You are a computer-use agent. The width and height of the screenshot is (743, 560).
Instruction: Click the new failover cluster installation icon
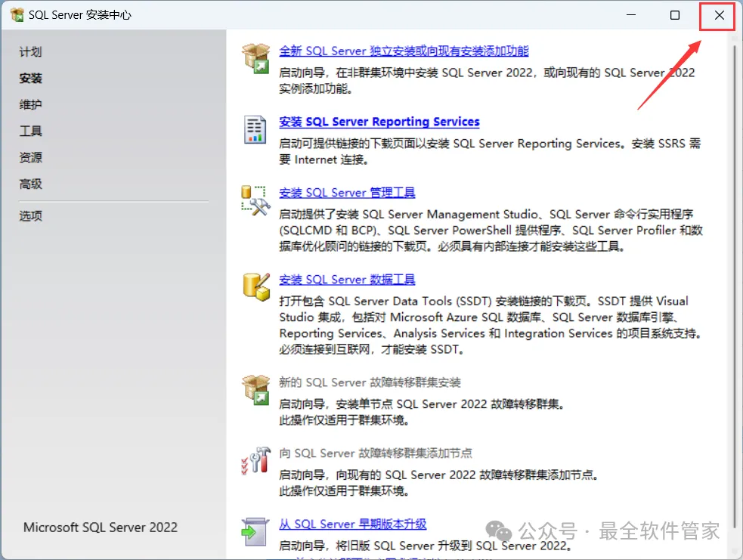pos(256,390)
